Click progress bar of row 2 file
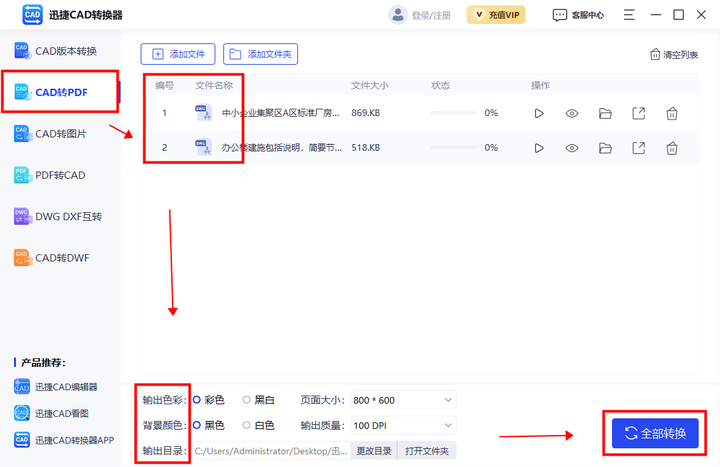 454,147
